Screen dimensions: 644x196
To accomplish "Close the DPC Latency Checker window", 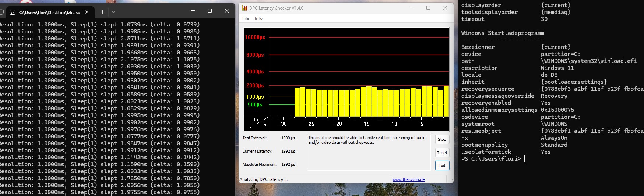I will point(445,8).
